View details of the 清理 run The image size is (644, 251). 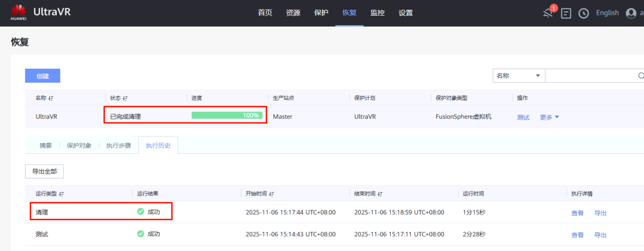577,213
